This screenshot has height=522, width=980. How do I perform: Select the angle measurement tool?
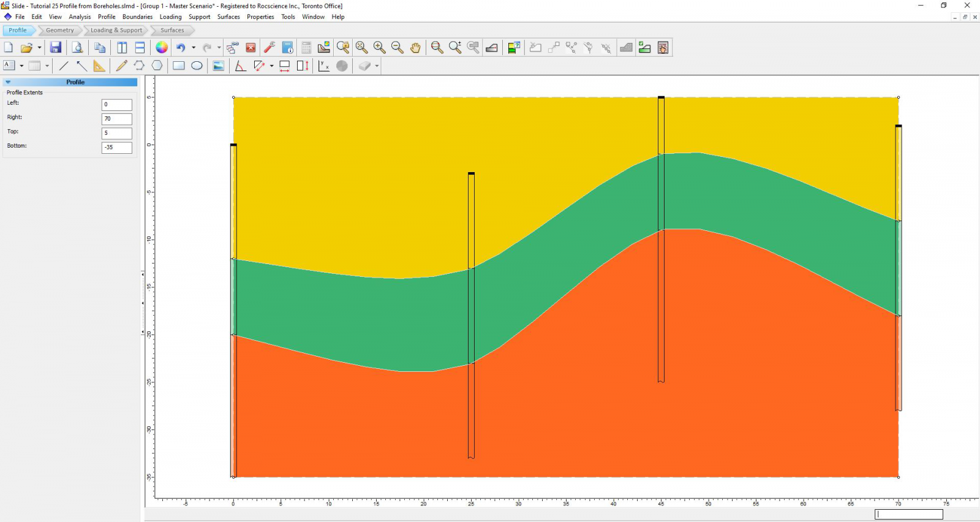pos(240,66)
